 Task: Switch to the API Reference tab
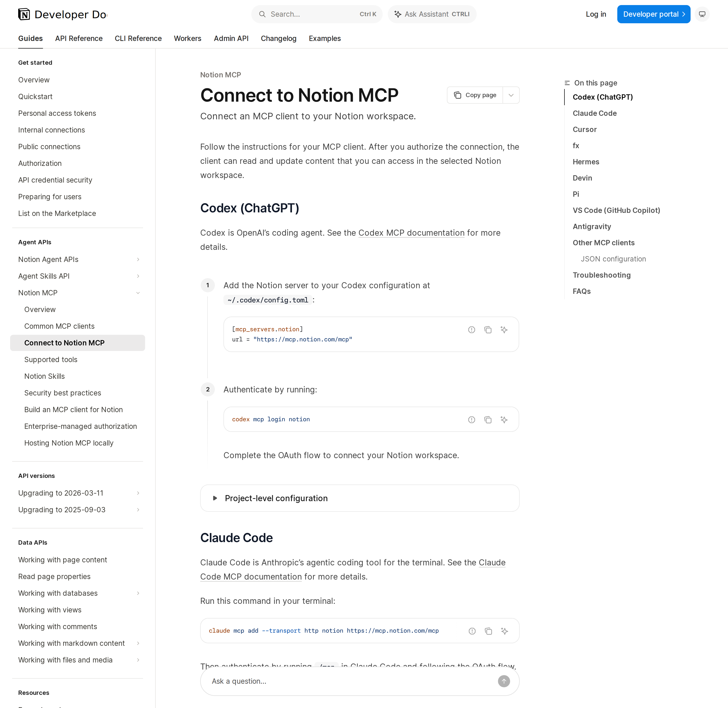click(79, 38)
